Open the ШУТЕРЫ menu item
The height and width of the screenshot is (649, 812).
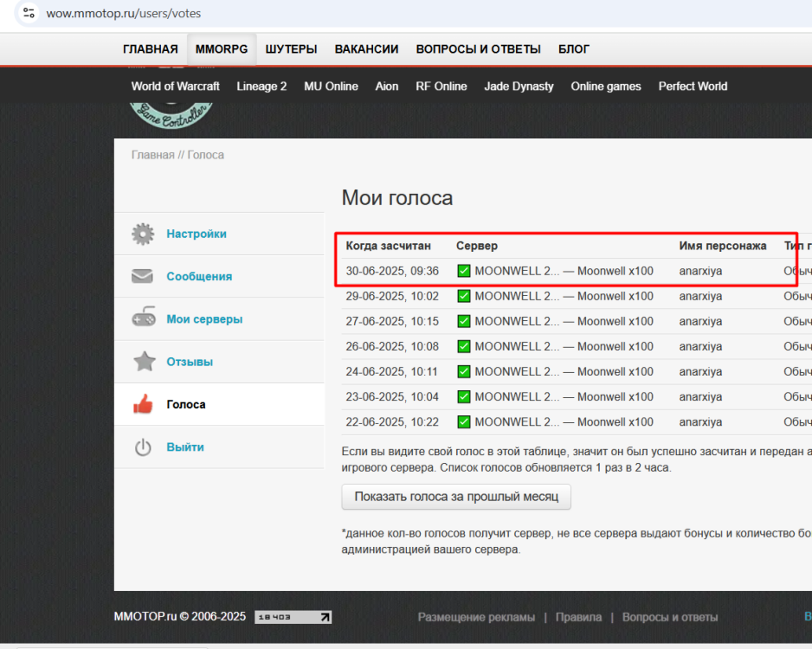click(x=291, y=49)
